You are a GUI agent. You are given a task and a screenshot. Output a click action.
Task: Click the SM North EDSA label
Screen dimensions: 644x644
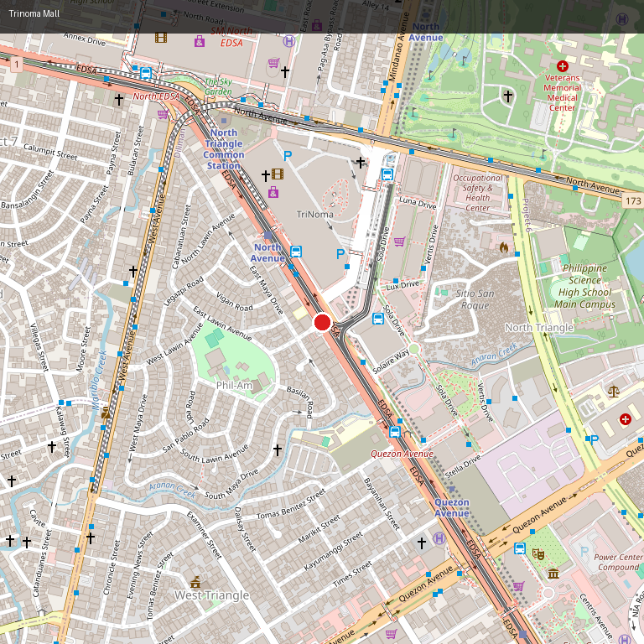coord(231,37)
